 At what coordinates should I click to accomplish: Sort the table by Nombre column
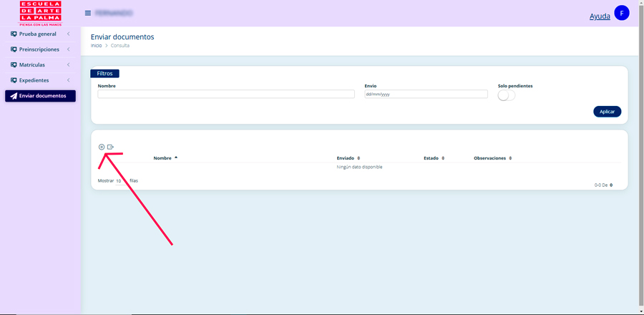[165, 158]
